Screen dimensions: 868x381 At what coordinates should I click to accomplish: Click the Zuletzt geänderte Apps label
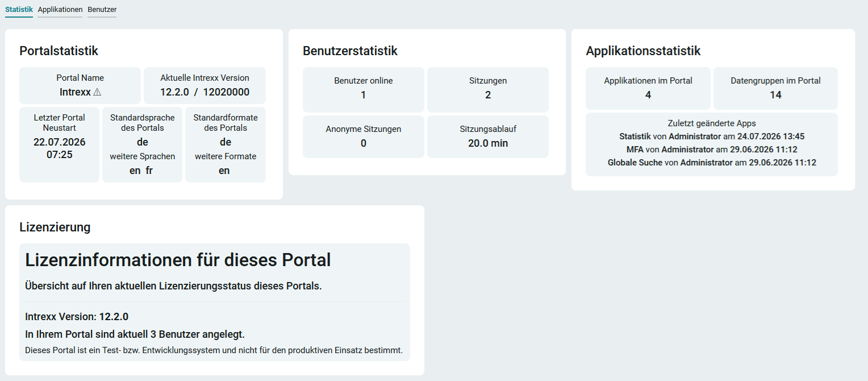[x=712, y=123]
